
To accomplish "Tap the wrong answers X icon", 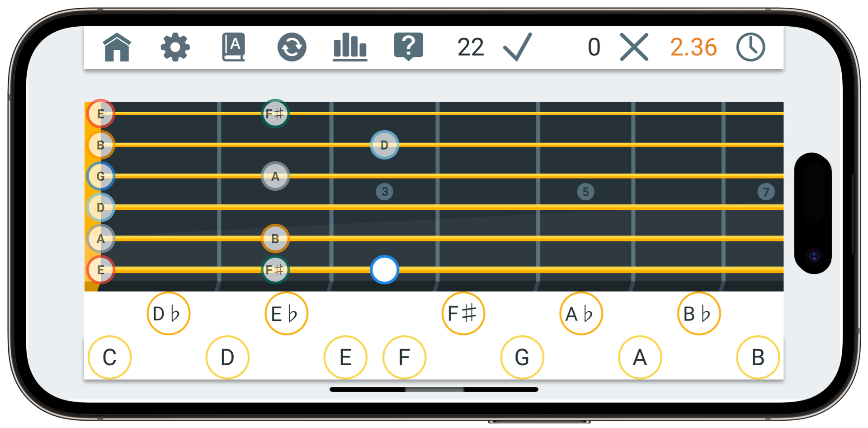I will point(634,47).
